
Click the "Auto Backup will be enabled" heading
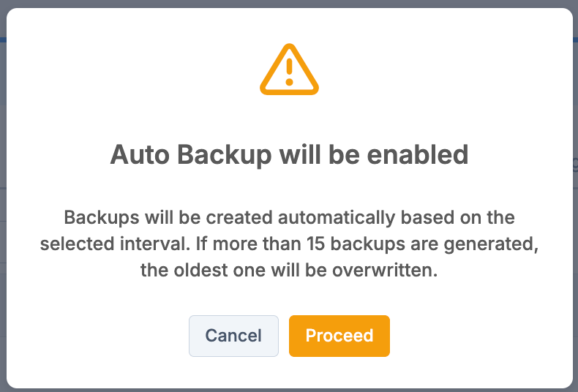coord(290,155)
